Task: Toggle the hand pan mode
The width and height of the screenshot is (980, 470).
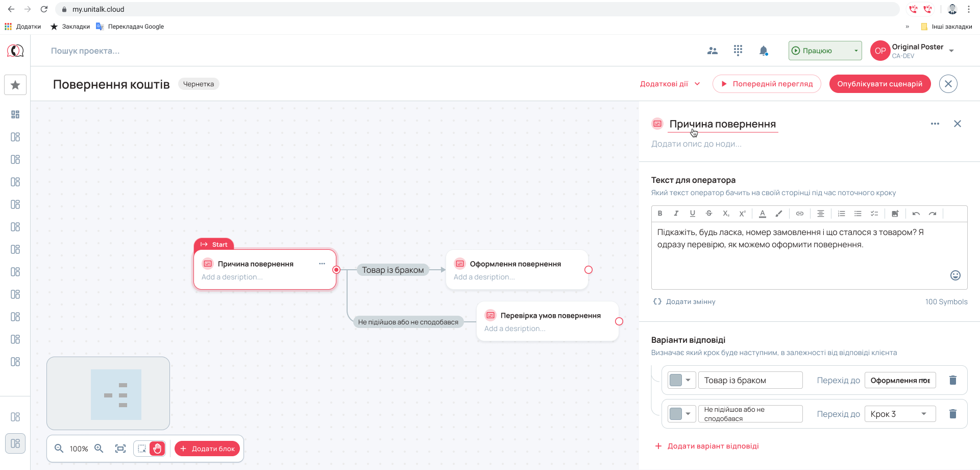Action: coord(157,449)
